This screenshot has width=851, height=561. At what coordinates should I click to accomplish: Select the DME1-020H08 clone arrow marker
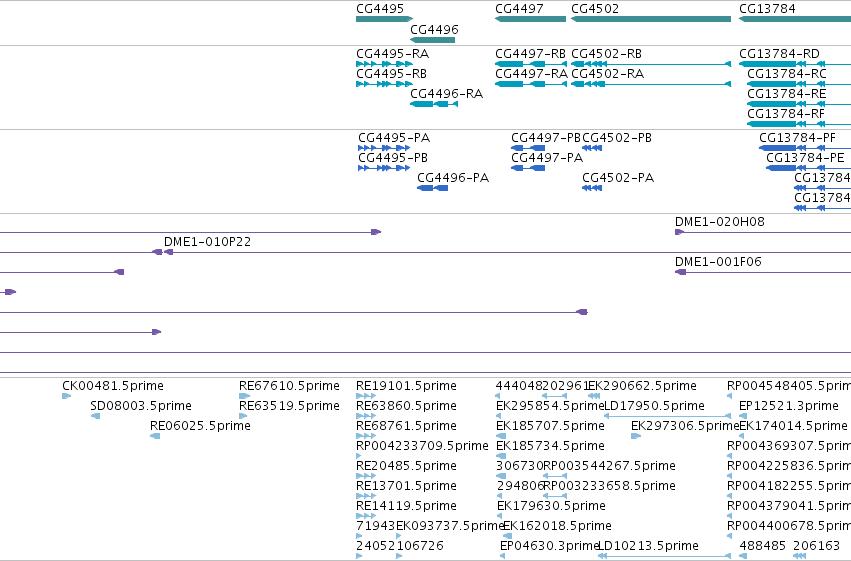(679, 232)
